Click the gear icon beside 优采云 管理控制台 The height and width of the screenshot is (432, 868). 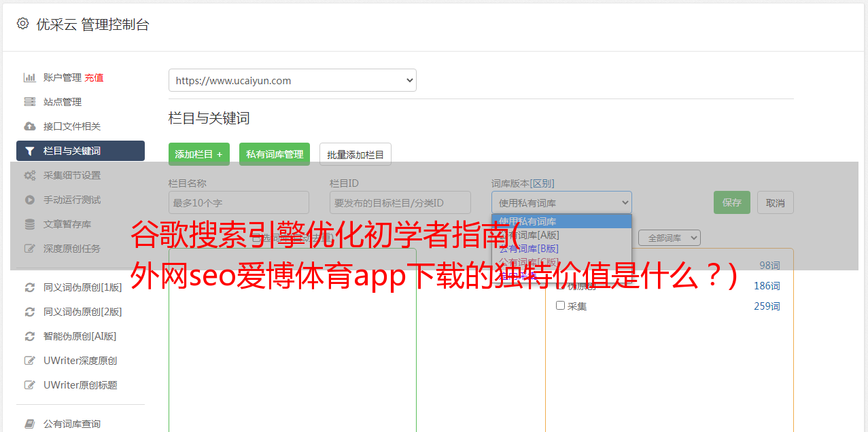tap(22, 24)
